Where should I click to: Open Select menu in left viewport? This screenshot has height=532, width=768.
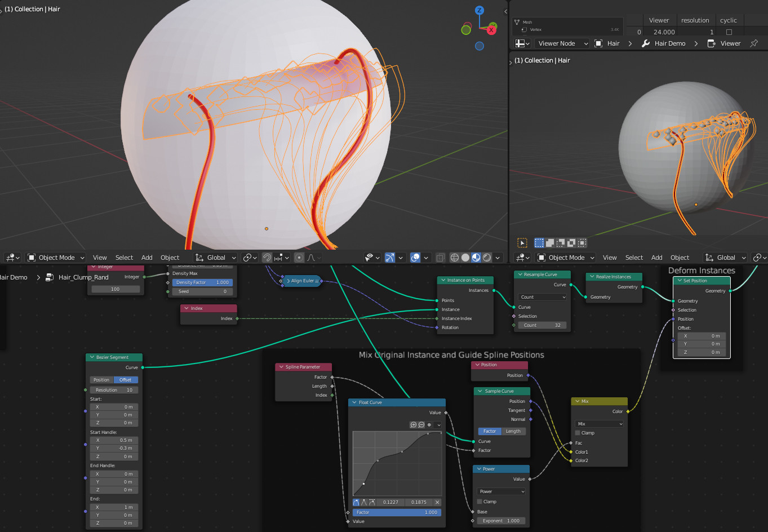(124, 258)
